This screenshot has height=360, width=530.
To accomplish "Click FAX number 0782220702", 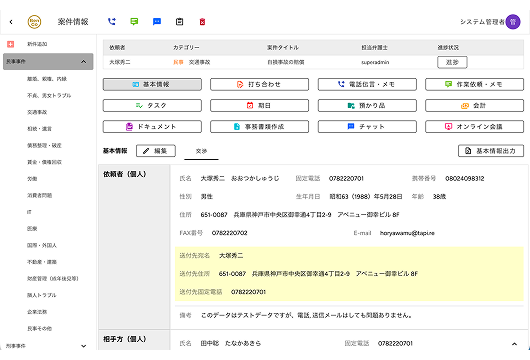I will point(230,233).
